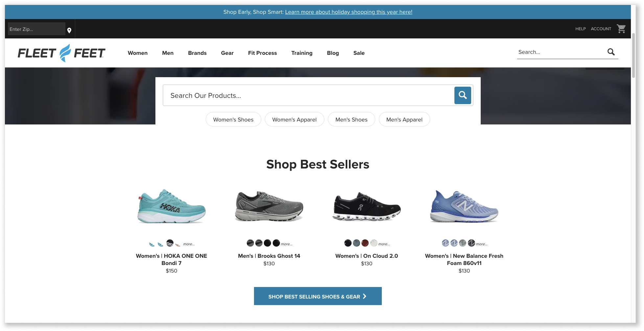644x331 pixels.
Task: Focus the header Search field
Action: (561, 52)
